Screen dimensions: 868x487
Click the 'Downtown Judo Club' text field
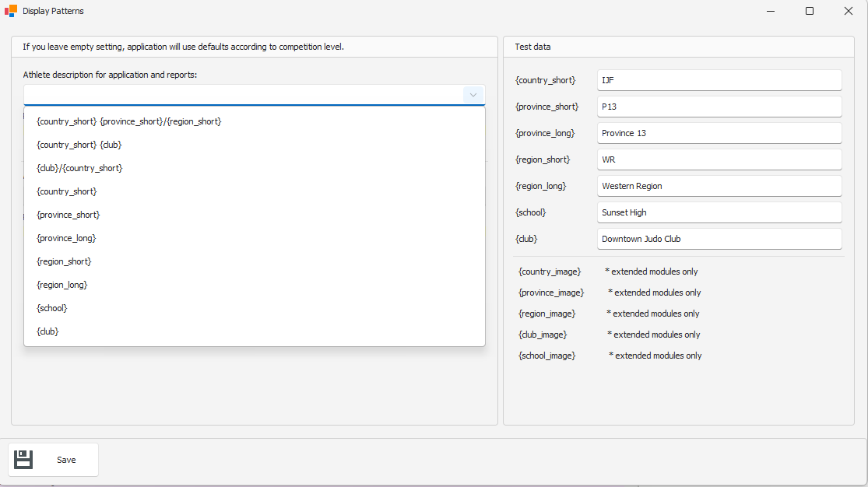pos(719,239)
